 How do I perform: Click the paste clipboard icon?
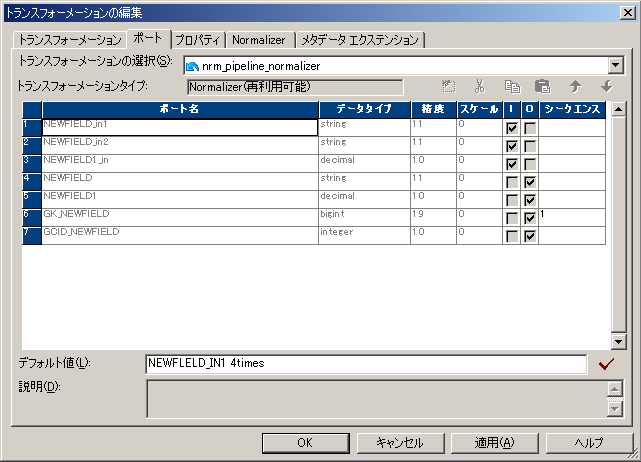click(x=543, y=87)
